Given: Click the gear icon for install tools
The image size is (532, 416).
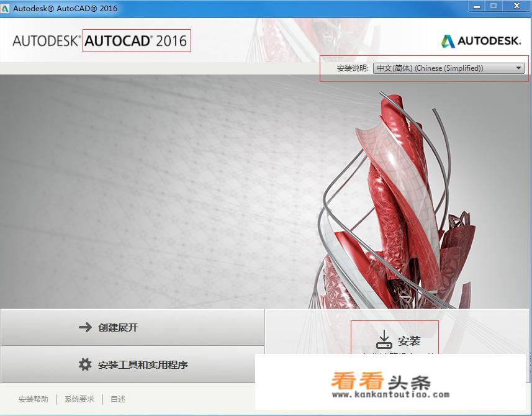Looking at the screenshot, I should tap(85, 364).
